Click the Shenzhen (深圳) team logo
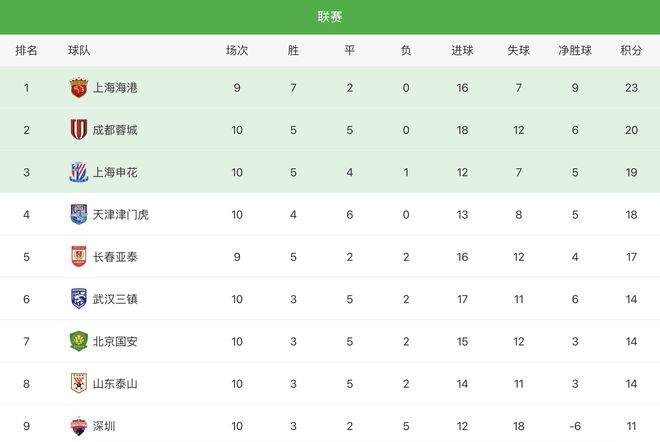 pos(78,425)
